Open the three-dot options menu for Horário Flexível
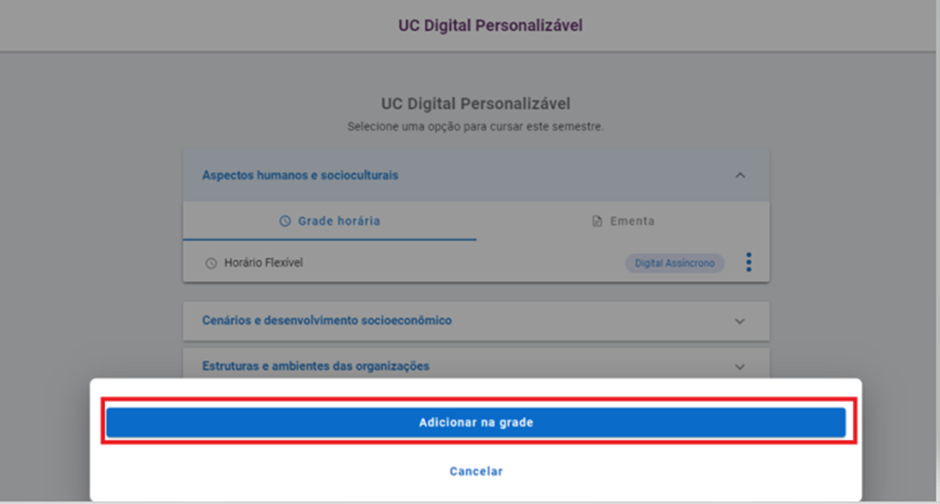The height and width of the screenshot is (504, 940). click(x=748, y=262)
